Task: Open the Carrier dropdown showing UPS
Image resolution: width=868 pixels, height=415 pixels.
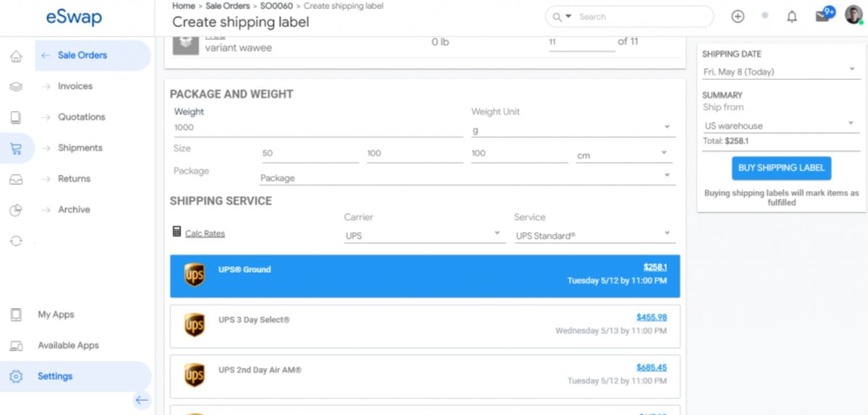Action: coord(424,235)
